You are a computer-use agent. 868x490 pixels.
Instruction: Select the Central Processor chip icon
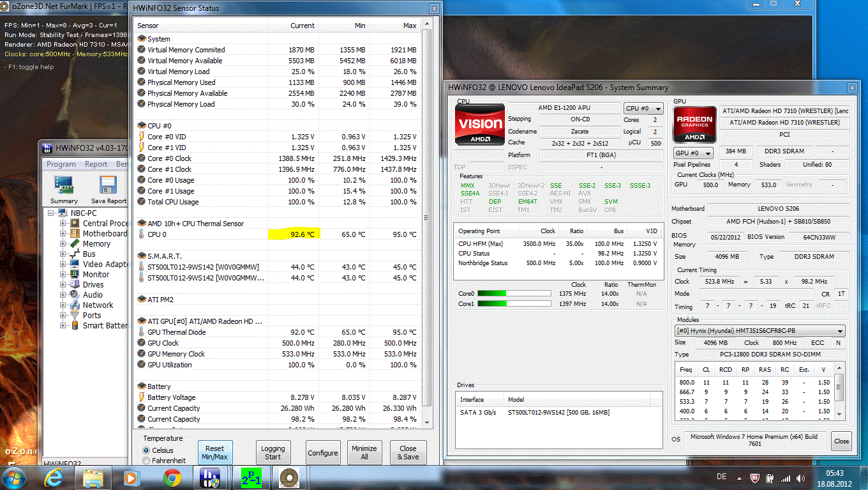coord(75,223)
